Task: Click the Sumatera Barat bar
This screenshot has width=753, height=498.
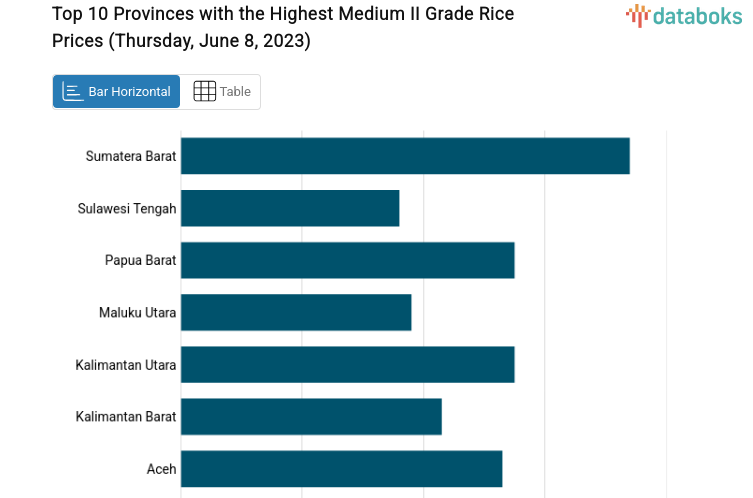Action: 405,156
